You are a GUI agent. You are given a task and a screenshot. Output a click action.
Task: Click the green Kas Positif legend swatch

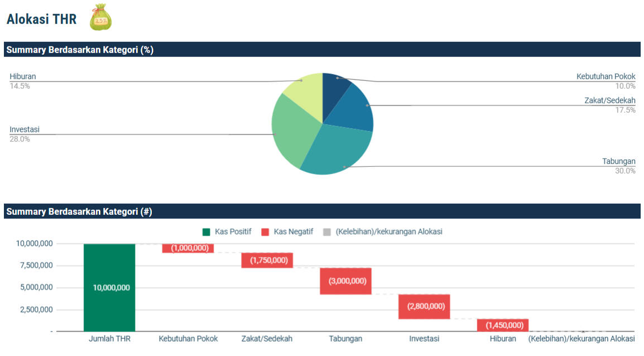[x=206, y=232]
